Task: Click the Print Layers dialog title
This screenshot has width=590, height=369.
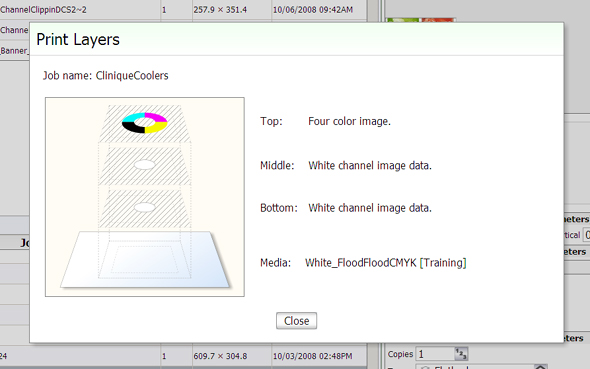Action: tap(78, 39)
